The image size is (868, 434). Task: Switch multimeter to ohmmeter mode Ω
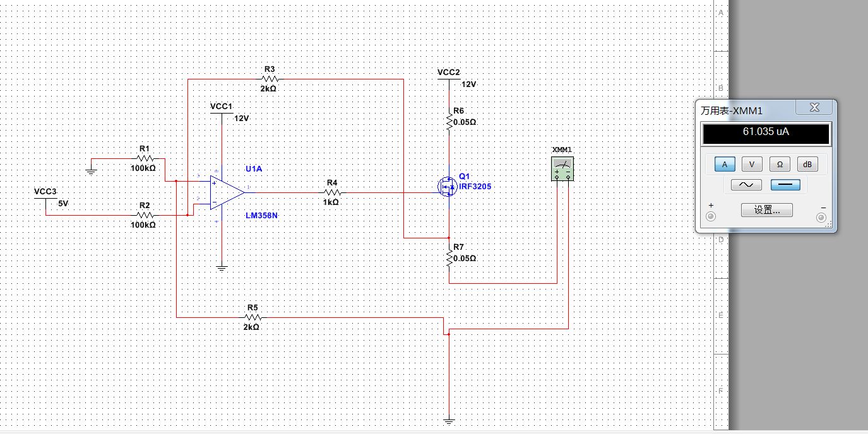point(780,164)
